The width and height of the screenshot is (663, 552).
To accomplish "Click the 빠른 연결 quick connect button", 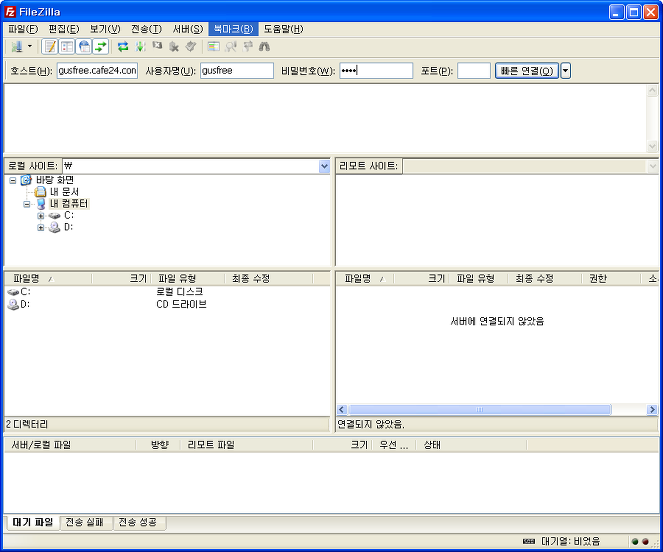I will coord(527,71).
